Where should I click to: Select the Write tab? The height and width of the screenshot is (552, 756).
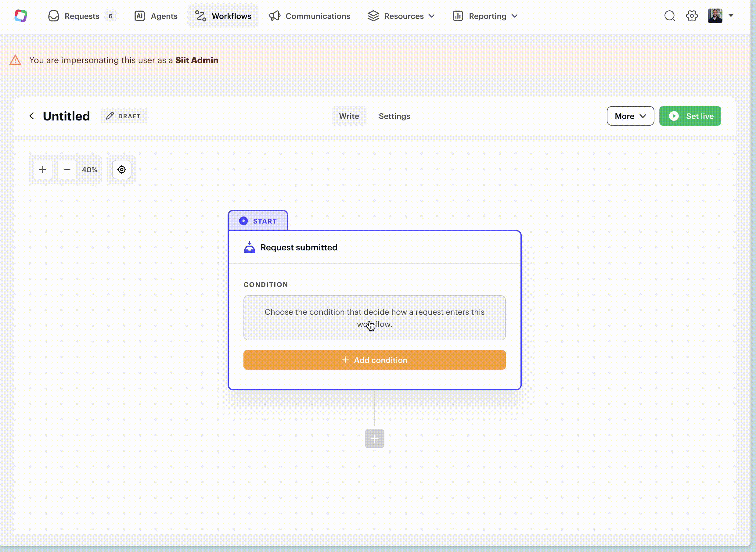pos(349,116)
